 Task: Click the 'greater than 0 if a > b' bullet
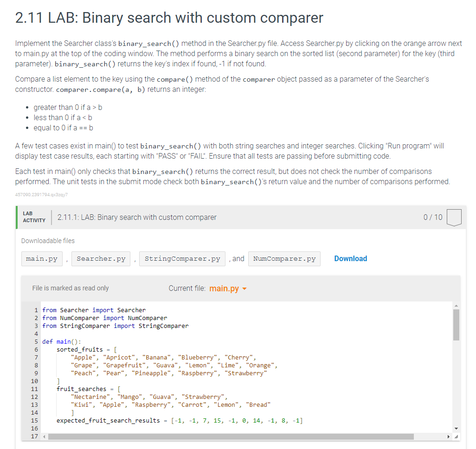tap(68, 108)
